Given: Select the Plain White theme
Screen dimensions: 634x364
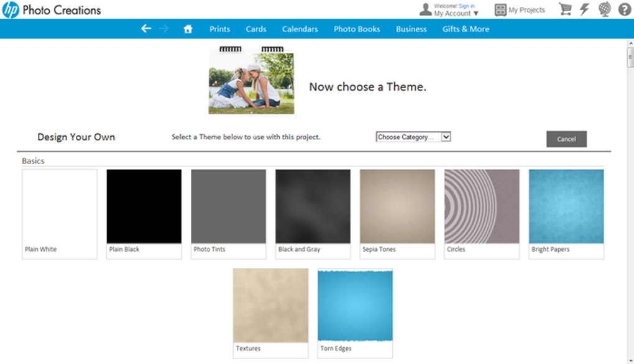Looking at the screenshot, I should pyautogui.click(x=60, y=214).
